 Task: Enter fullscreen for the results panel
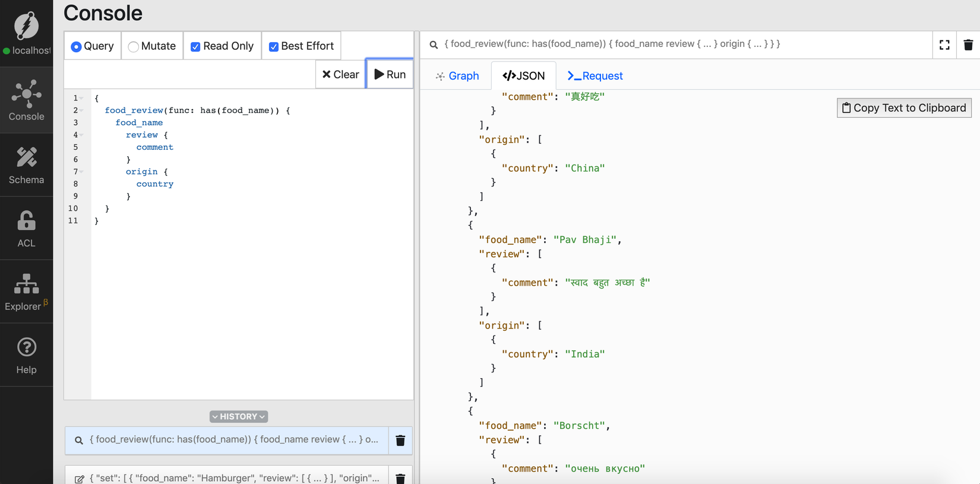[944, 45]
